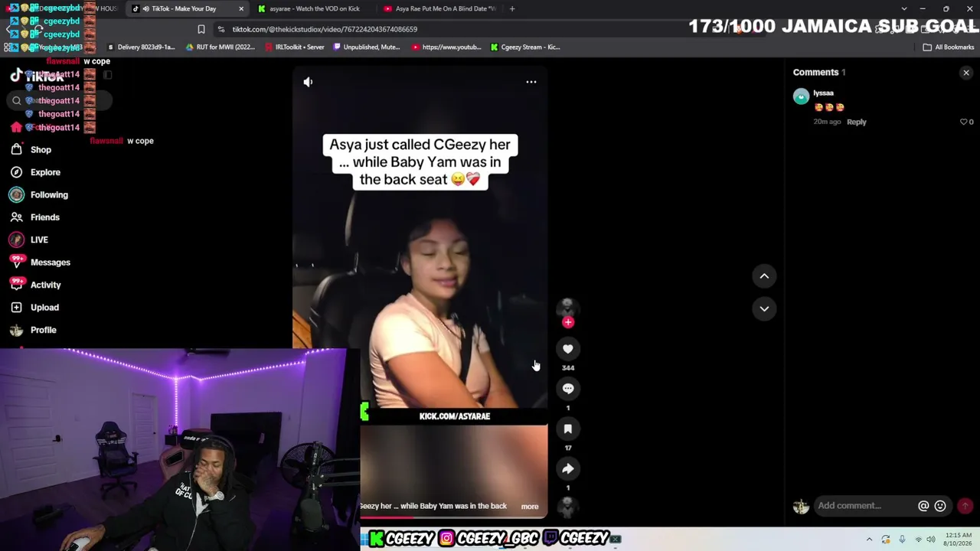Bookmark this page from the address bar
Screen dimensions: 980x551
click(x=201, y=29)
